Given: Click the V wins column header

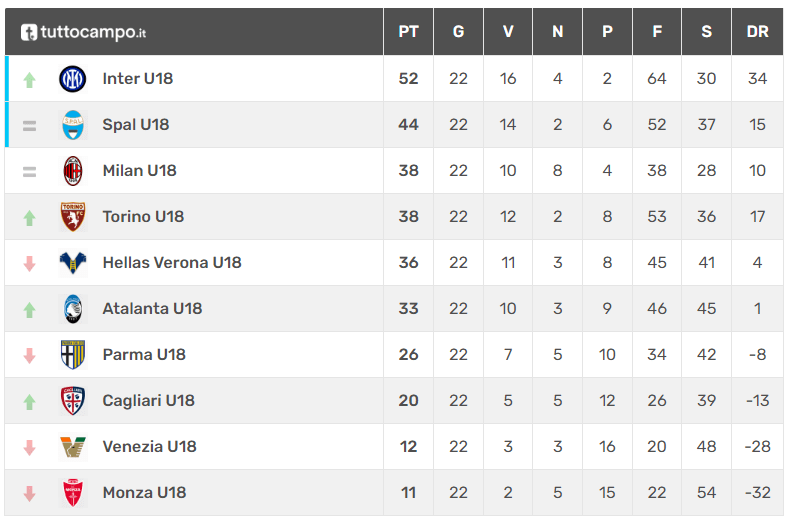Looking at the screenshot, I should [508, 32].
